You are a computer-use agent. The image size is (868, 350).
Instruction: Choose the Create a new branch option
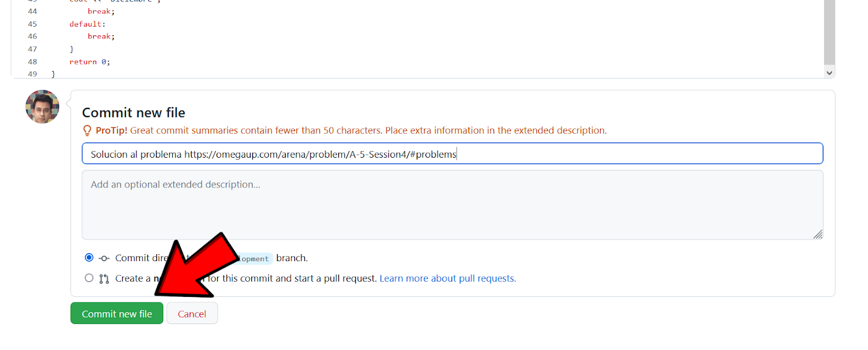point(89,278)
